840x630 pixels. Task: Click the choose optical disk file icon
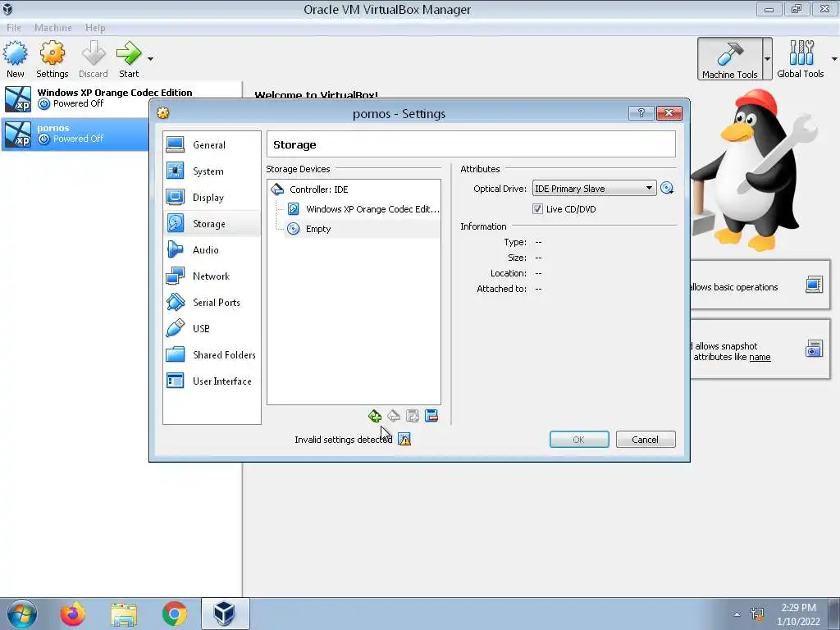[x=667, y=188]
